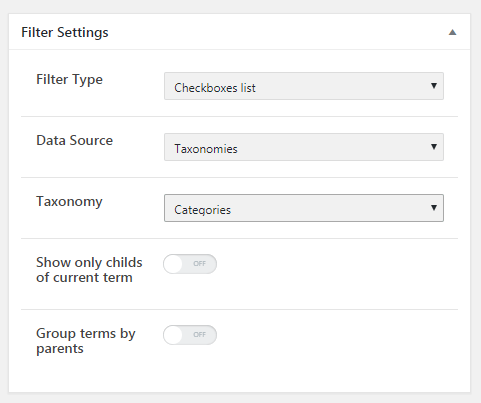Click the Taxonomy dropdown arrow
The width and height of the screenshot is (481, 403).
pyautogui.click(x=434, y=208)
